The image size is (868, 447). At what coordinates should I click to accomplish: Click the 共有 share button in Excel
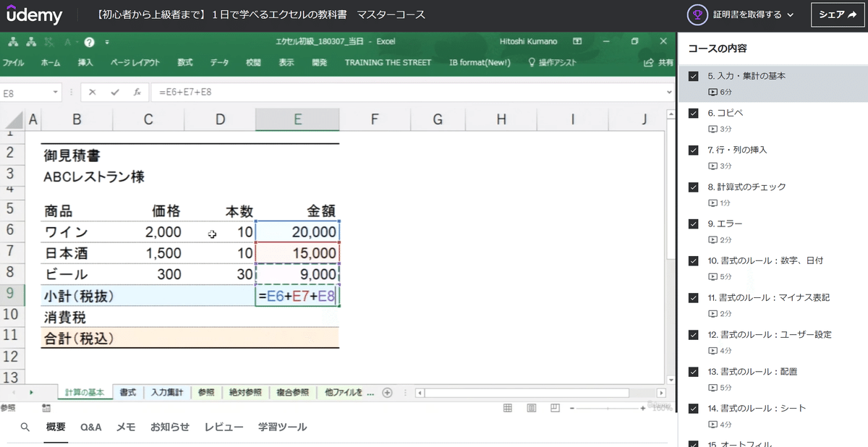tap(658, 62)
